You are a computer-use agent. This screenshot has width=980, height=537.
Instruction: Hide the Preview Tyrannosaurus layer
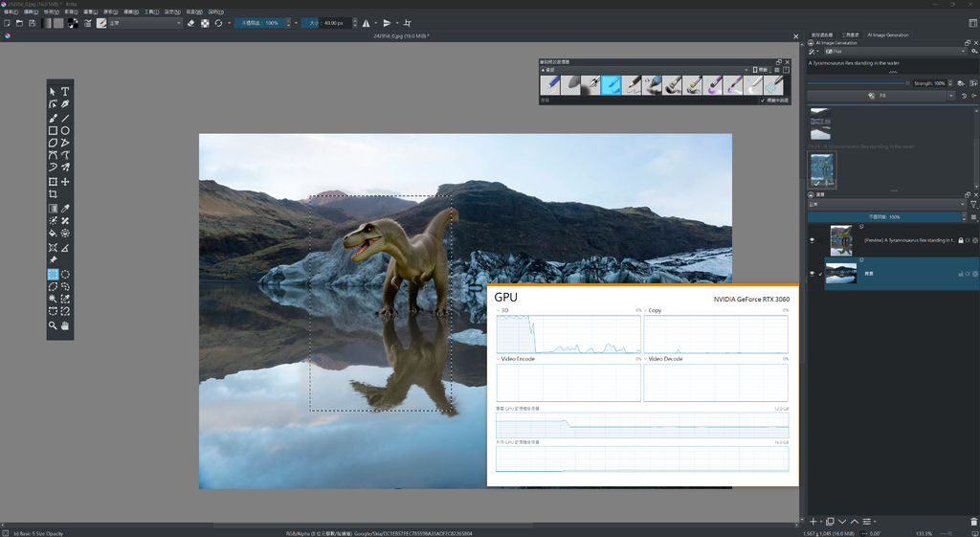pos(813,240)
